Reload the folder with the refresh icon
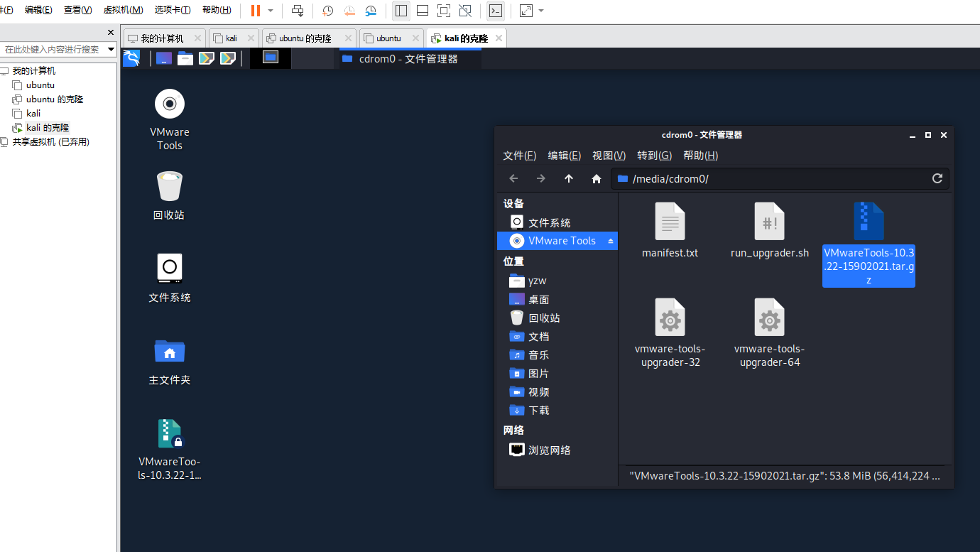 (x=937, y=178)
